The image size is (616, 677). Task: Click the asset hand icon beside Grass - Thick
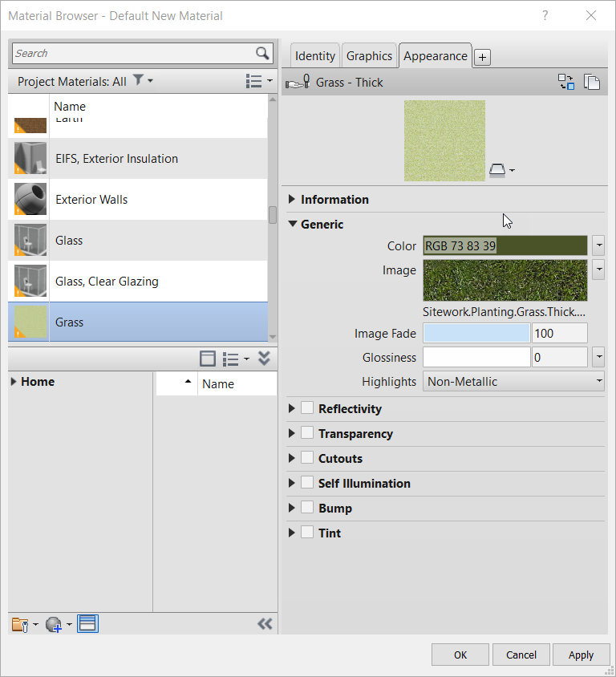tap(298, 82)
